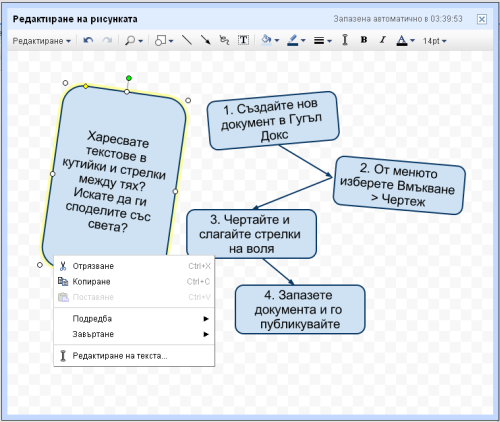Screen dimensions: 500x422
Task: Select the Line tool
Action: pos(187,40)
